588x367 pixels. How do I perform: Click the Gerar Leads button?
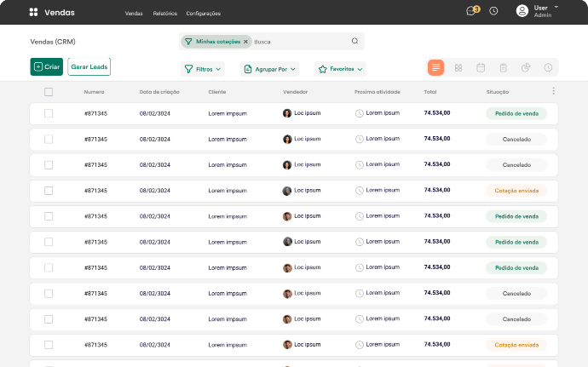(89, 66)
